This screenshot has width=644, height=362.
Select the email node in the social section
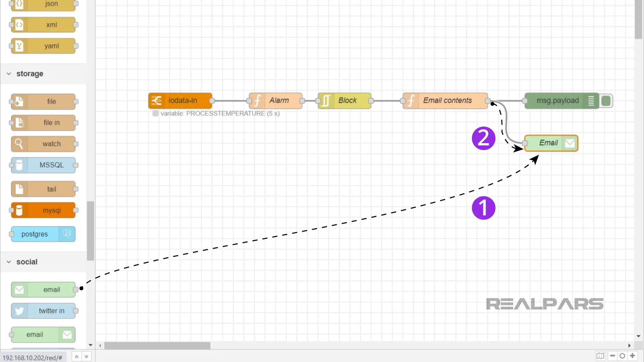point(44,289)
